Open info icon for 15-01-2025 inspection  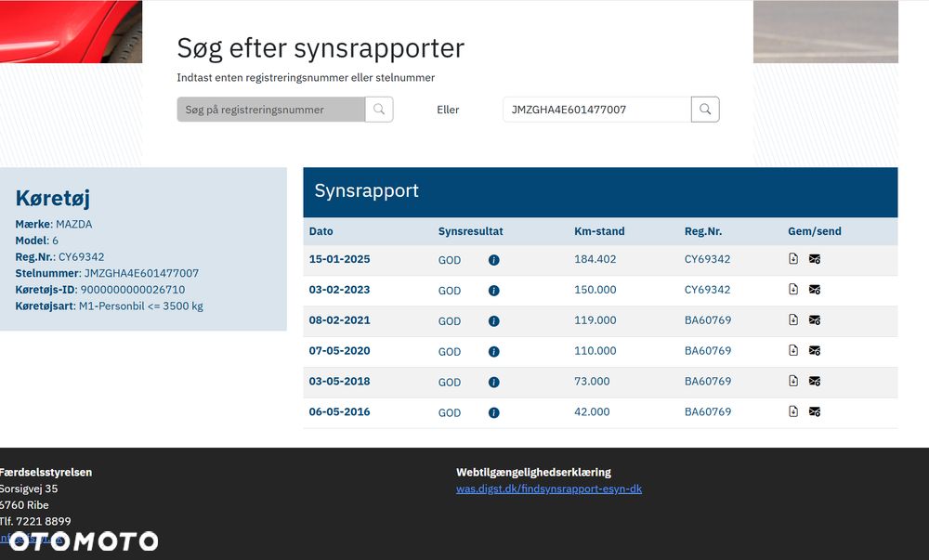pyautogui.click(x=493, y=260)
